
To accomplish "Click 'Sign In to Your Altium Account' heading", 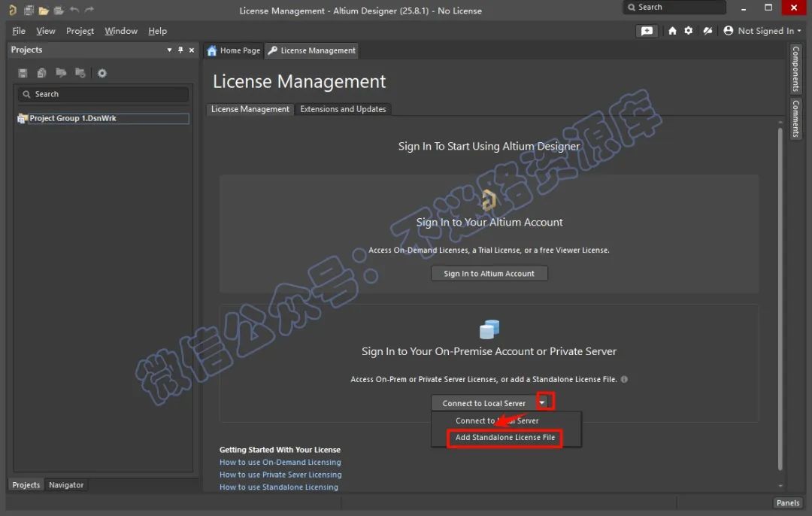I will click(489, 222).
